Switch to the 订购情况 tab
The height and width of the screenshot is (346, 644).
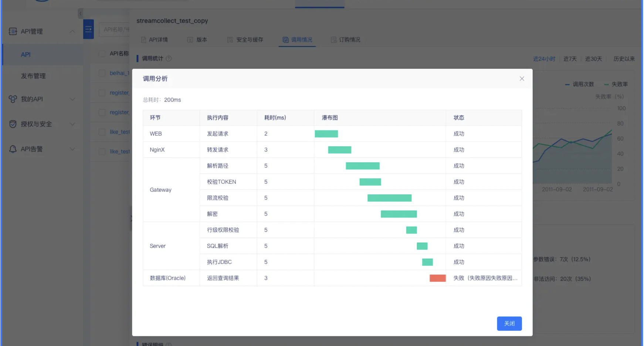tap(345, 40)
